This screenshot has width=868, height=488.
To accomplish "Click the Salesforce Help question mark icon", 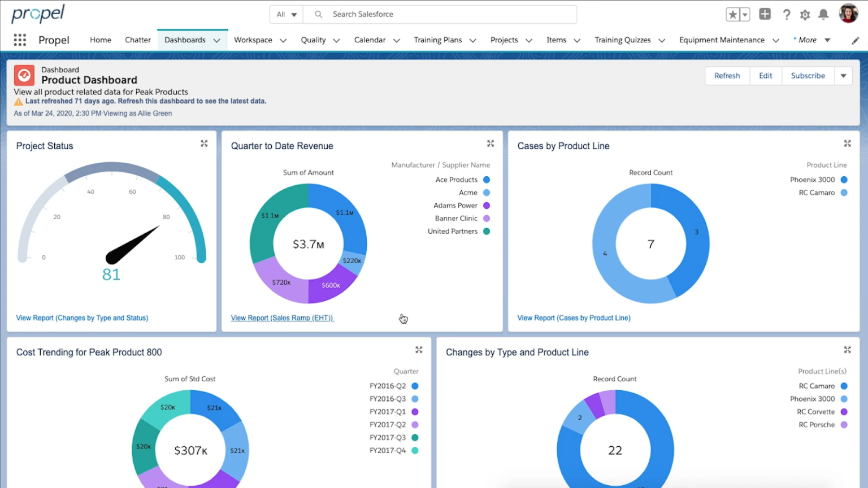I will point(787,15).
